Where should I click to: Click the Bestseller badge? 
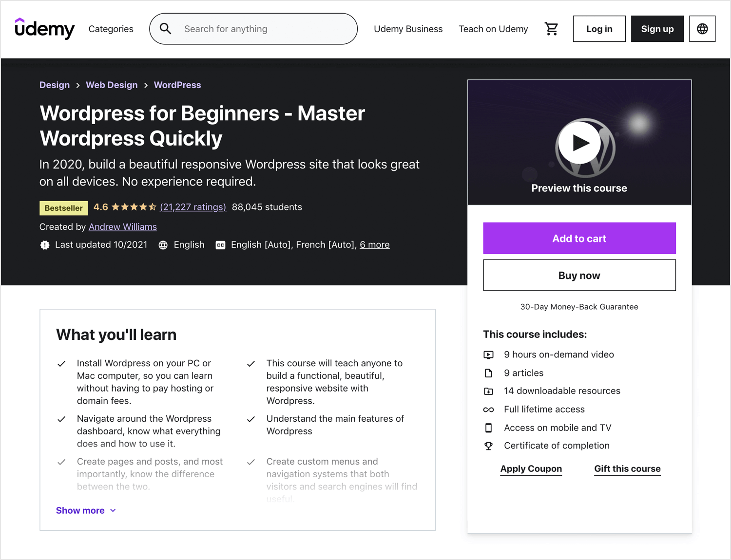click(64, 208)
